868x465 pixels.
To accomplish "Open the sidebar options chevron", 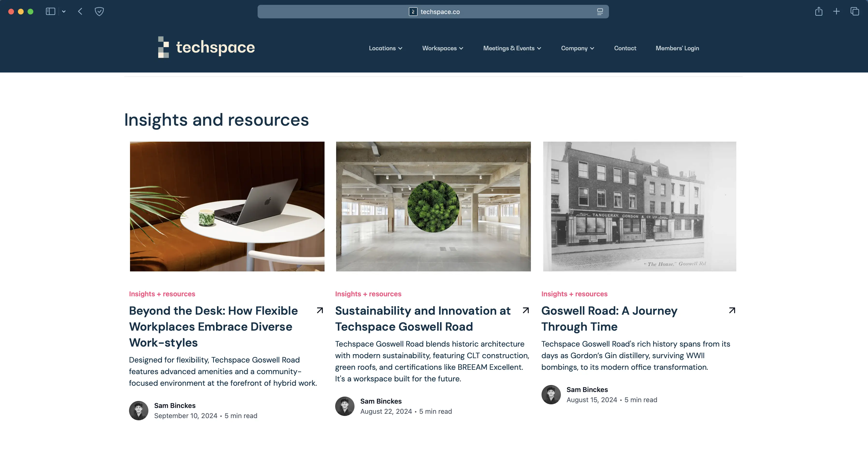I will click(64, 11).
